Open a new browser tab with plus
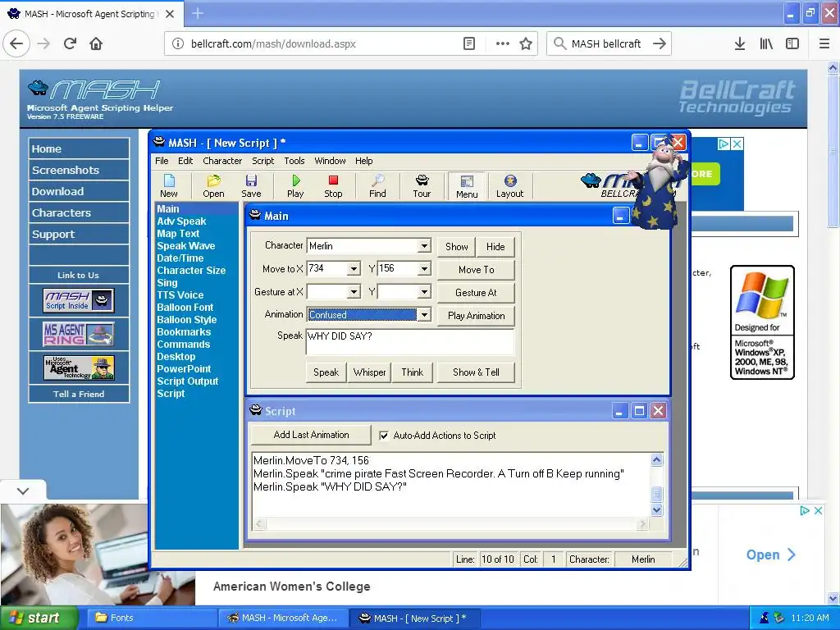 point(197,13)
